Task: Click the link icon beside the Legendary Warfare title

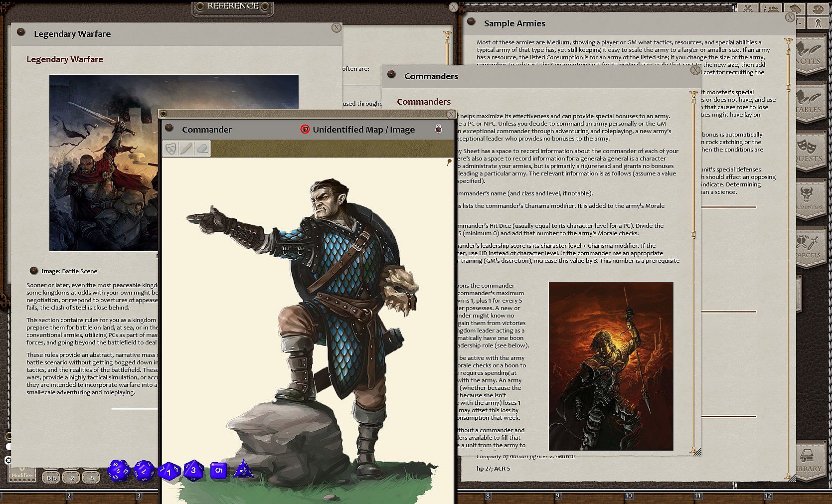Action: click(x=21, y=32)
